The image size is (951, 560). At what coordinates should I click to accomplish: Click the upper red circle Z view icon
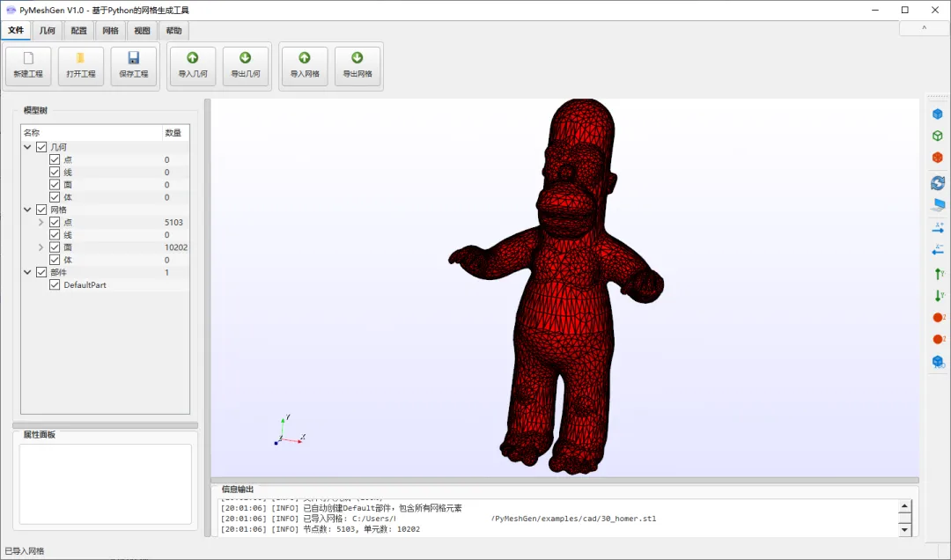click(x=939, y=317)
